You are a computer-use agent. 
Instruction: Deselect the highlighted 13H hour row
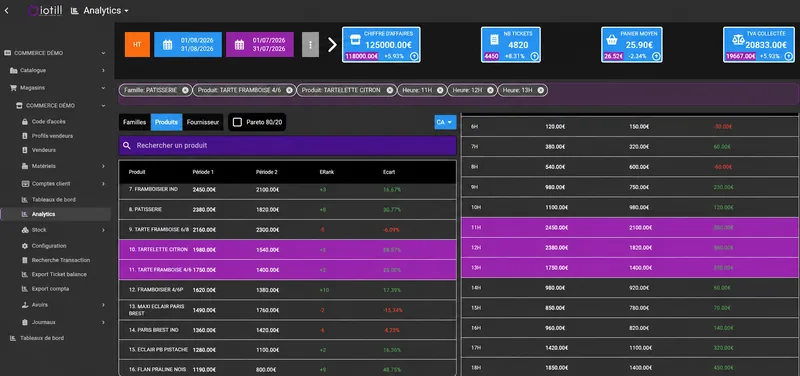tap(630, 268)
